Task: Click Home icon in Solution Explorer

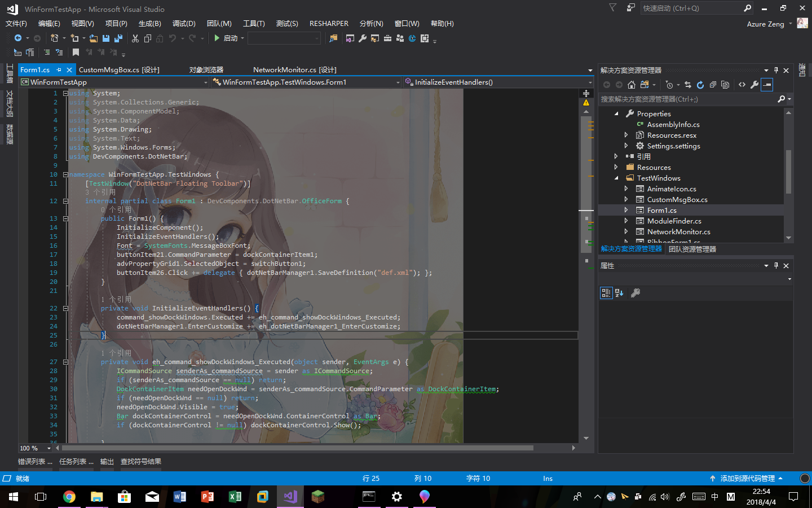Action: point(632,85)
